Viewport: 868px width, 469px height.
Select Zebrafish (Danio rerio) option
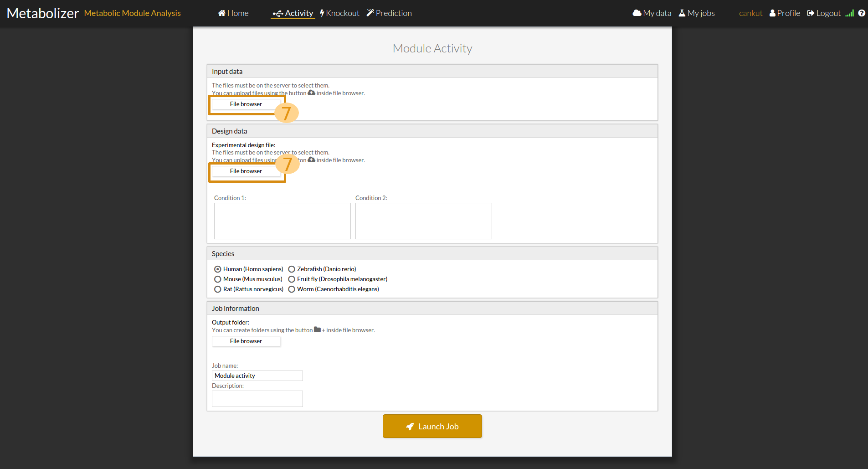(292, 269)
